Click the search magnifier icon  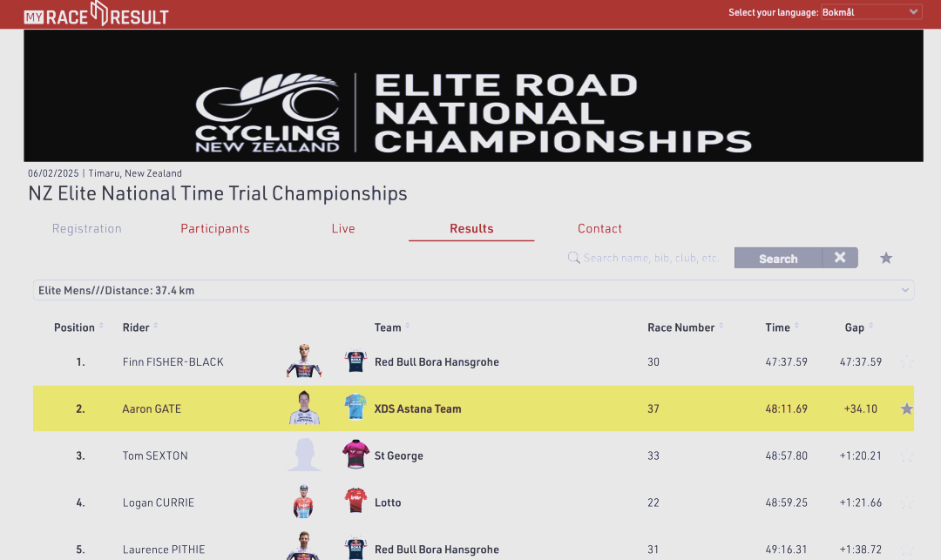point(574,258)
